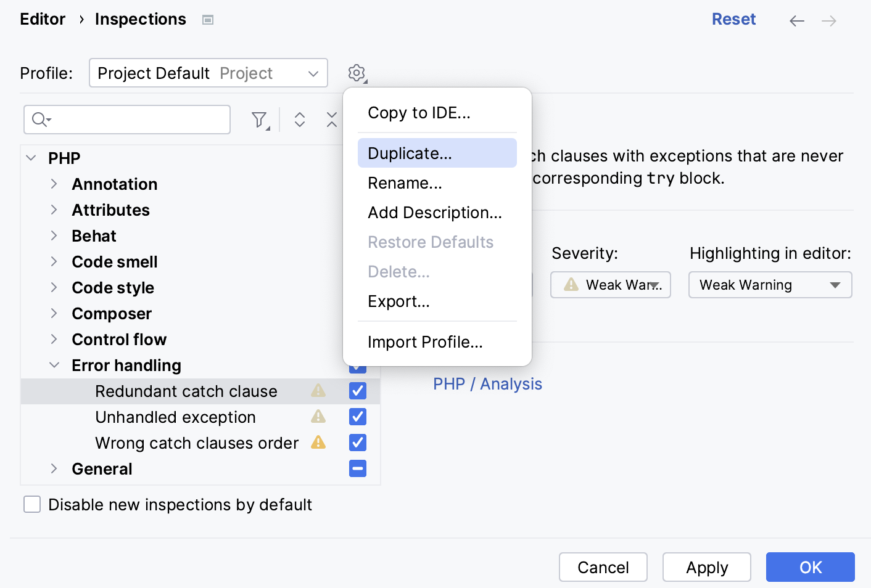Enable Disable new inspections by default
This screenshot has height=588, width=871.
pyautogui.click(x=31, y=504)
